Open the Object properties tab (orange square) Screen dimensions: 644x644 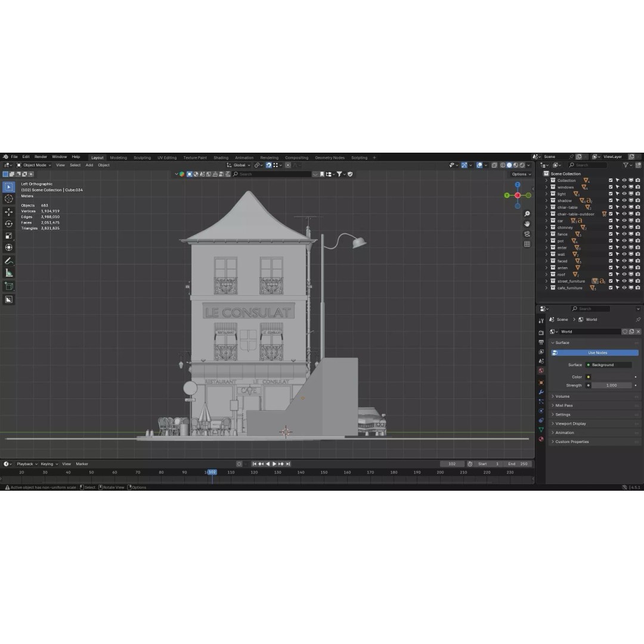(541, 382)
